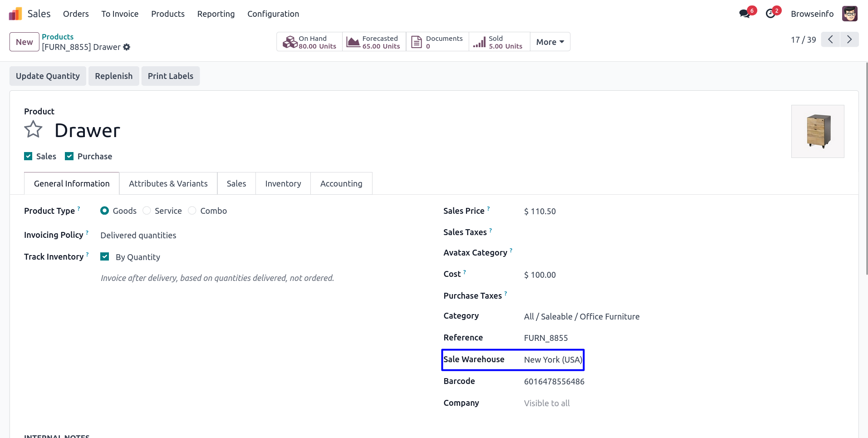View the Forecasted units chart button
Image resolution: width=868 pixels, height=438 pixels.
point(373,42)
